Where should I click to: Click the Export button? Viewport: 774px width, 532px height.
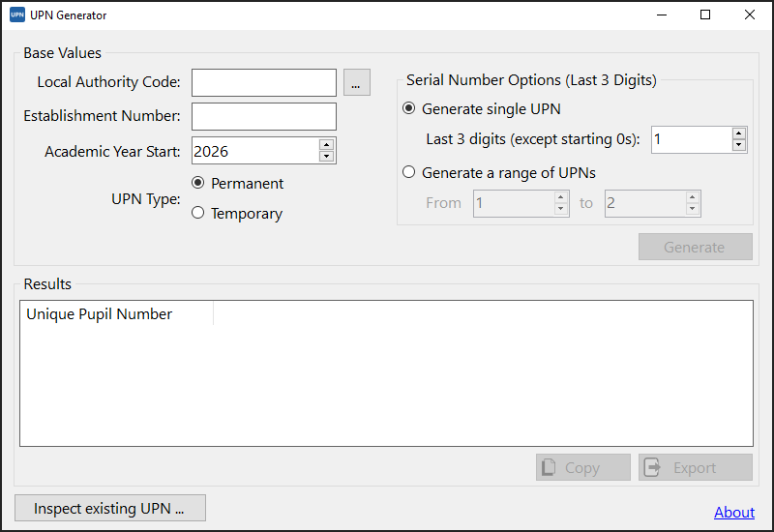695,467
